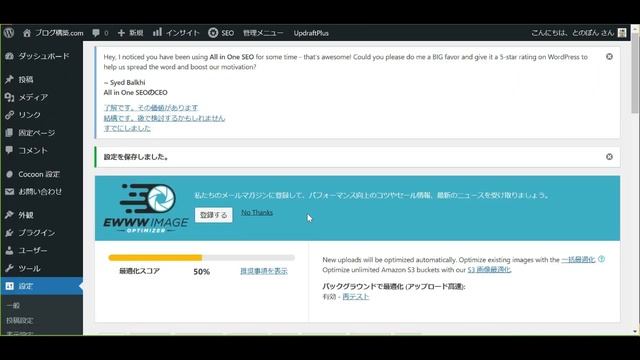Screen dimensions: 640x360
Task: Open メディア icon in sidebar
Action: 9,97
